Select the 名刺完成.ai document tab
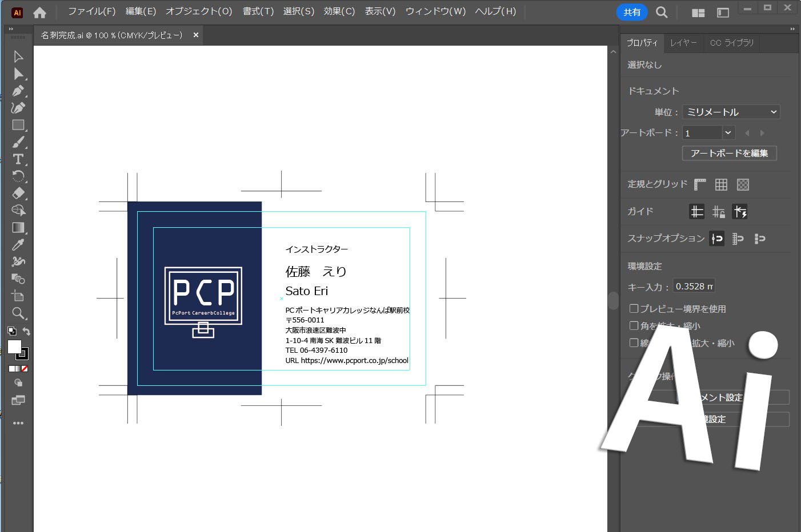Viewport: 801px width, 532px height. pos(111,35)
